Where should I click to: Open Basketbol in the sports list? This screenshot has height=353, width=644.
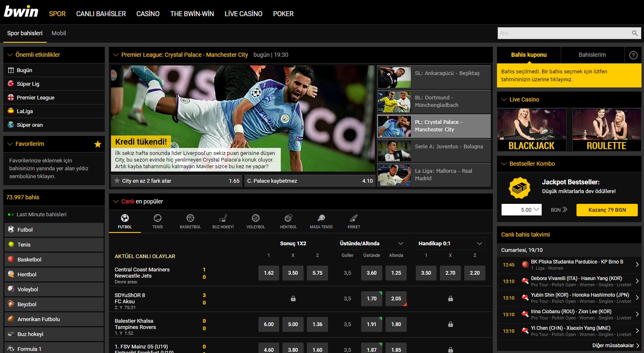click(54, 259)
